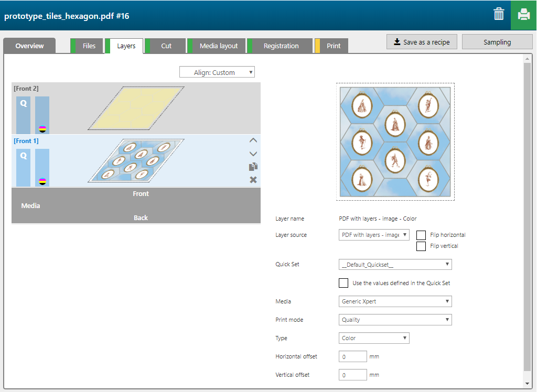The height and width of the screenshot is (392, 537).
Task: Switch to the Media layout tab
Action: [218, 46]
